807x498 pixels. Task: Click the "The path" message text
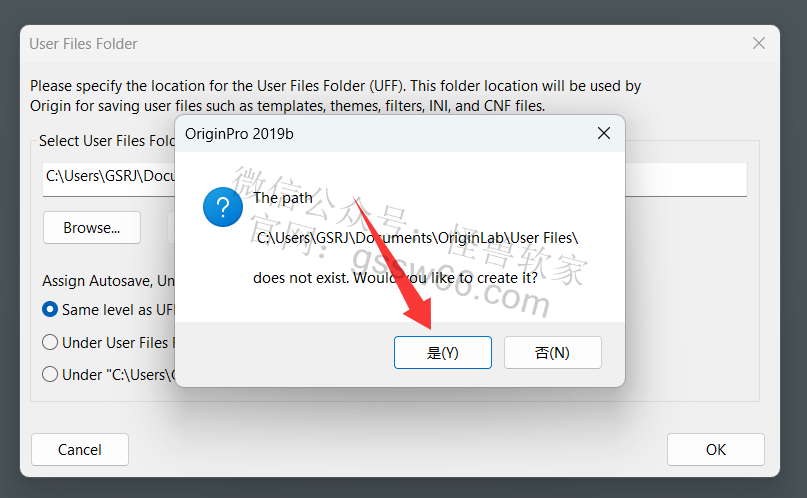pos(283,198)
